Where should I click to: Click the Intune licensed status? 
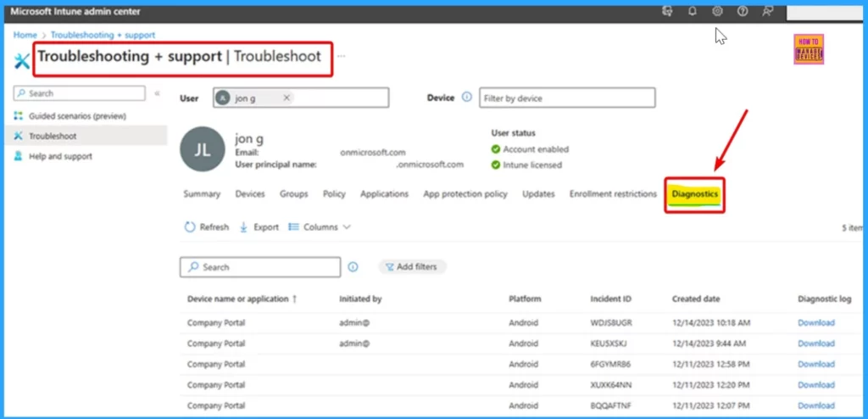[x=526, y=165]
